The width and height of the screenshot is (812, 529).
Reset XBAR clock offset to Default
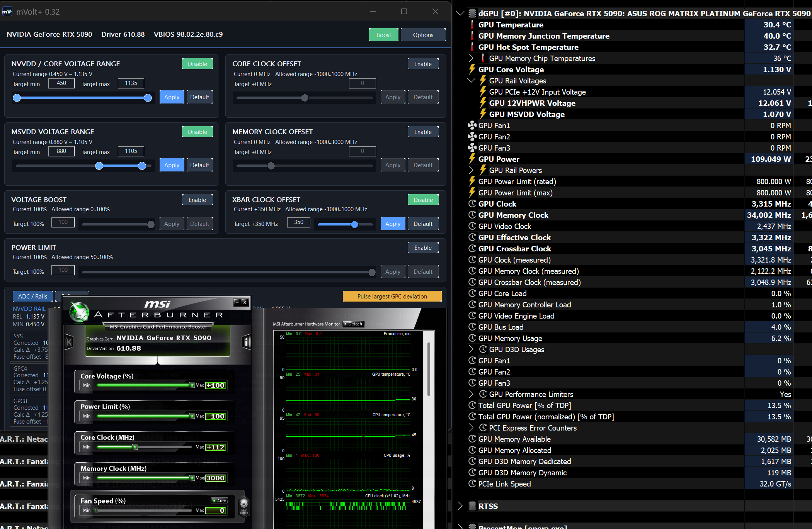coord(423,224)
